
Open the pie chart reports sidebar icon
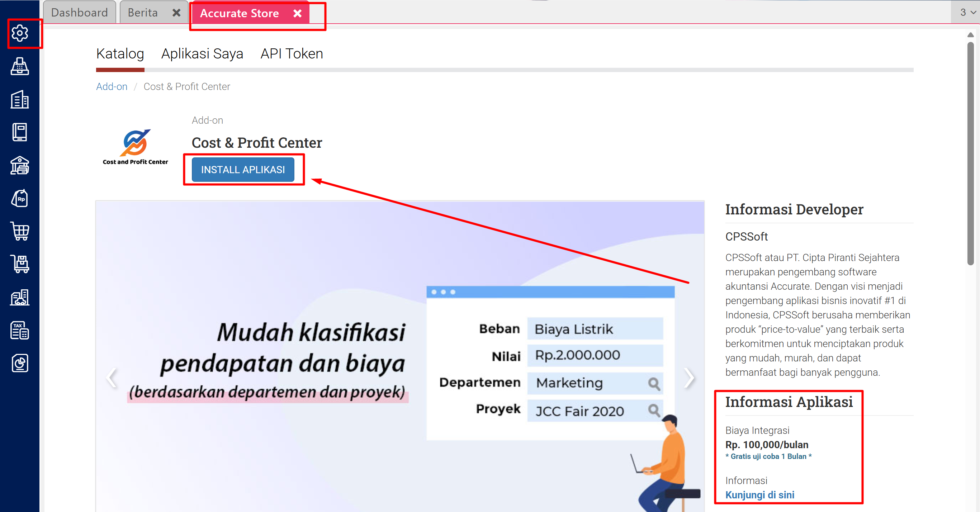(x=20, y=363)
